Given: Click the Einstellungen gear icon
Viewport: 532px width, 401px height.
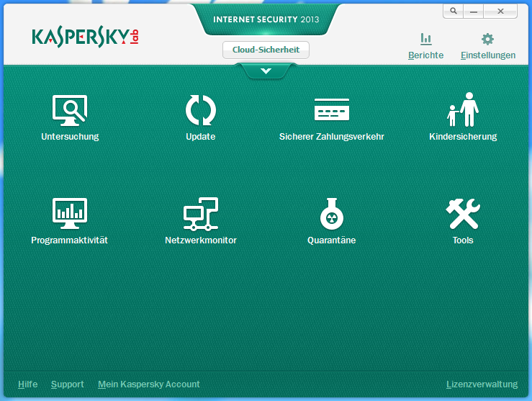Looking at the screenshot, I should coord(487,39).
